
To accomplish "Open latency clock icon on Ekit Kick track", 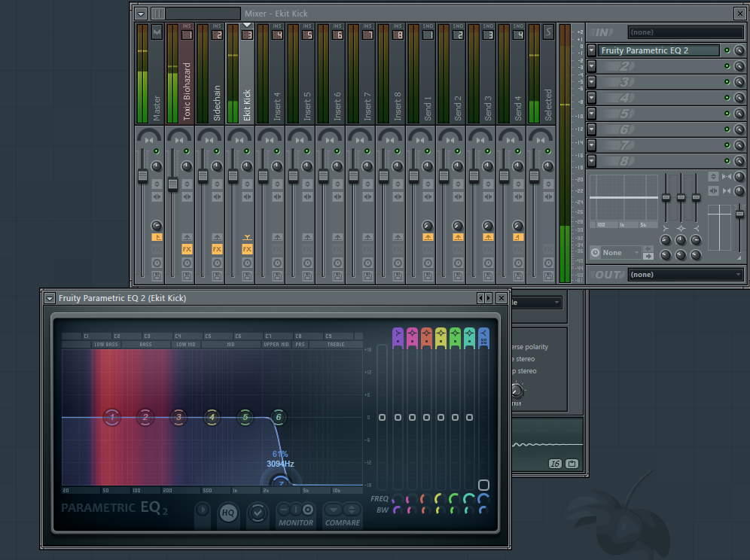I will [247, 263].
